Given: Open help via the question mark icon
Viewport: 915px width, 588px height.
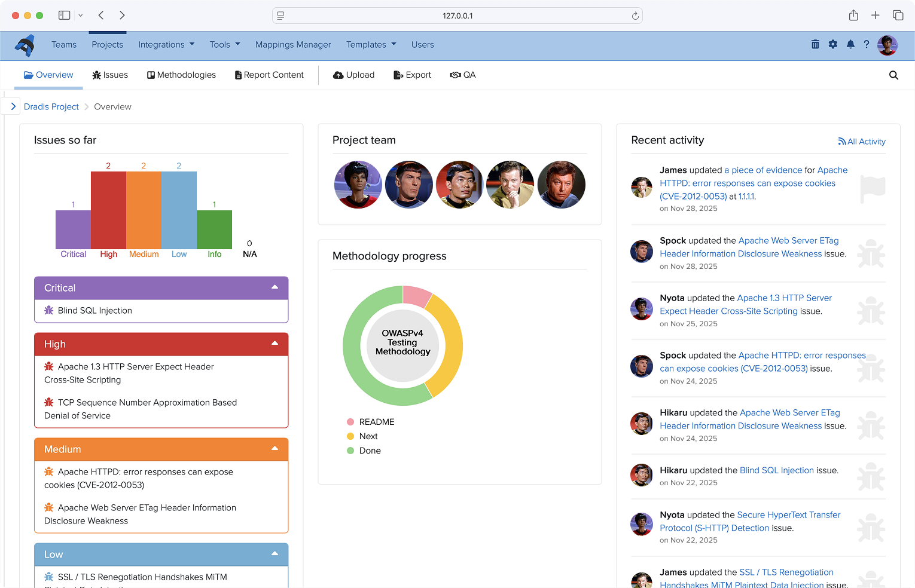Looking at the screenshot, I should pyautogui.click(x=867, y=44).
